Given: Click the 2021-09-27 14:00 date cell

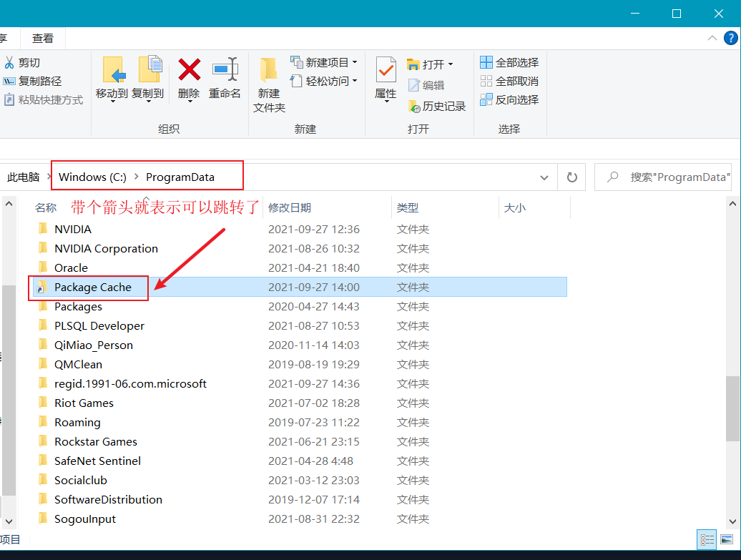Looking at the screenshot, I should click(x=314, y=288).
